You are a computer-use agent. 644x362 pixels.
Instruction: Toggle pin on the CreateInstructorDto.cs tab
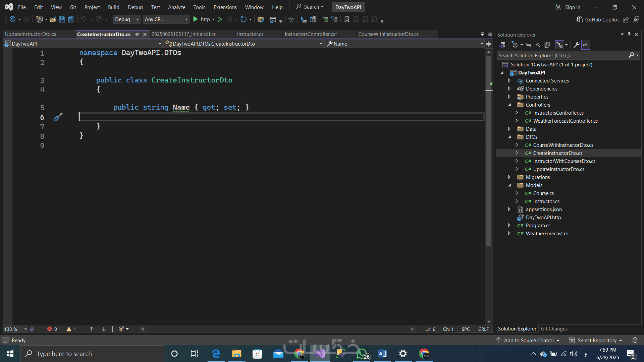[137, 34]
